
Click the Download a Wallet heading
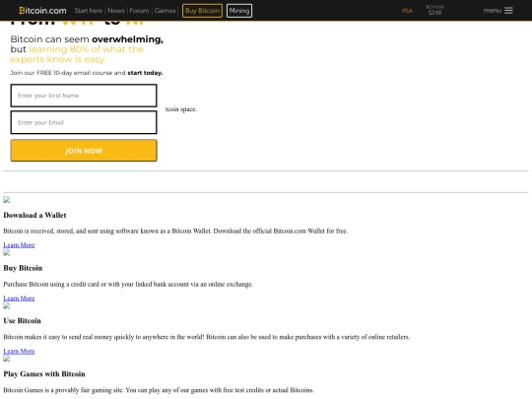34,215
